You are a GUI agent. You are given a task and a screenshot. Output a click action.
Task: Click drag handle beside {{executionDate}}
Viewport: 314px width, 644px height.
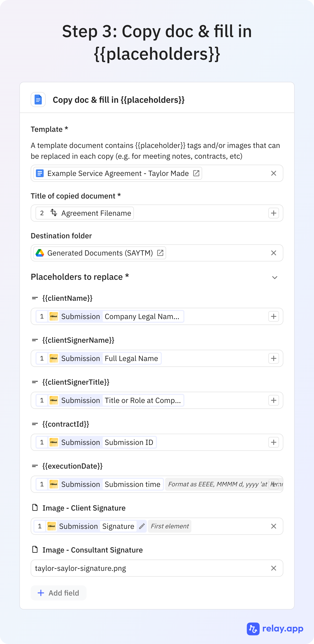click(35, 466)
